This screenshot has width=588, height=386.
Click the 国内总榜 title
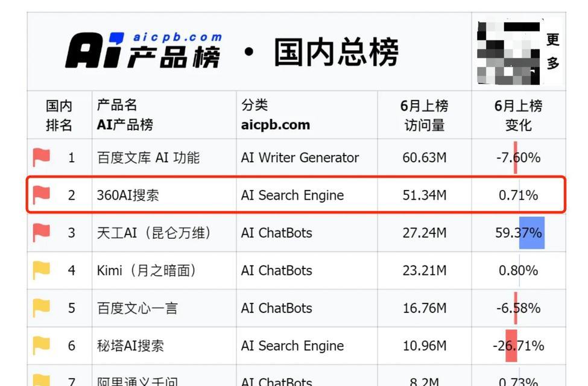337,52
